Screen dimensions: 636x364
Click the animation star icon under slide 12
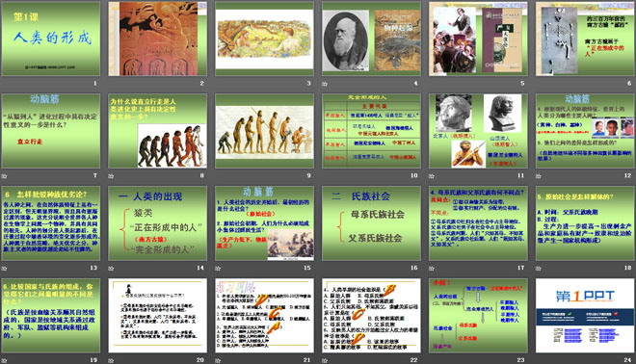[x=539, y=176]
